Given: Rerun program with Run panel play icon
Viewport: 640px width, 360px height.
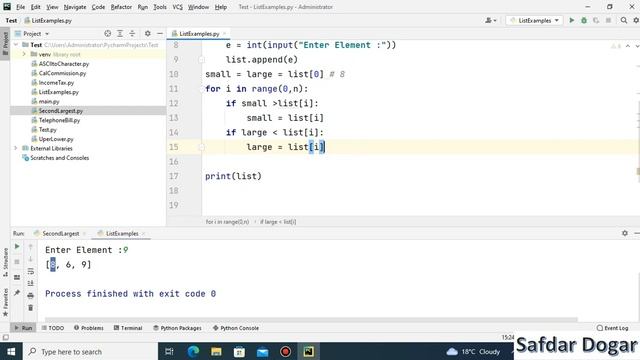Looking at the screenshot, I should pyautogui.click(x=17, y=247).
